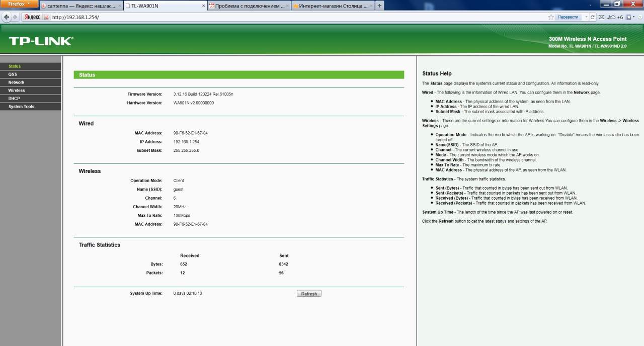Click the subnet mask 255.255.255.0 value
This screenshot has height=346, width=644.
[186, 150]
